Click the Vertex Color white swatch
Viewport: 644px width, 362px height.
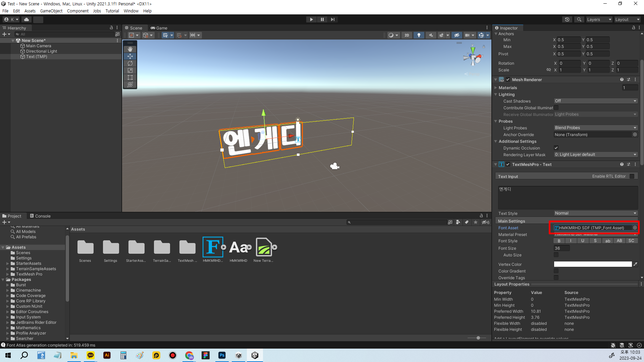click(593, 264)
